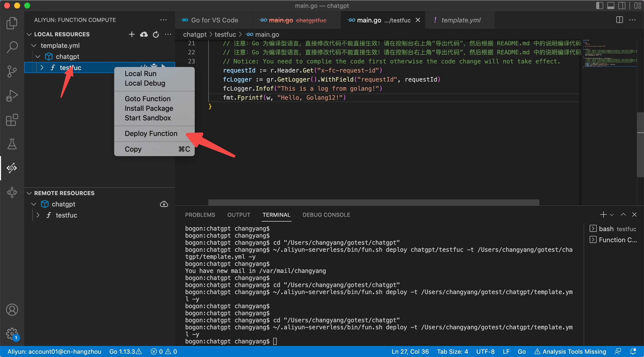Expand the local testfuc function node
Image resolution: width=644 pixels, height=357 pixels.
pyautogui.click(x=42, y=68)
